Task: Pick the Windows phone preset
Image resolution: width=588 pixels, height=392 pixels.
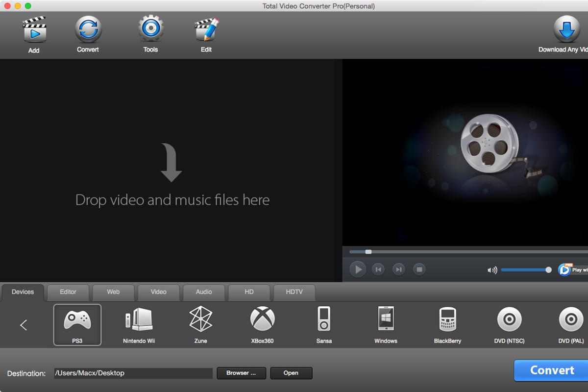Action: pos(386,325)
